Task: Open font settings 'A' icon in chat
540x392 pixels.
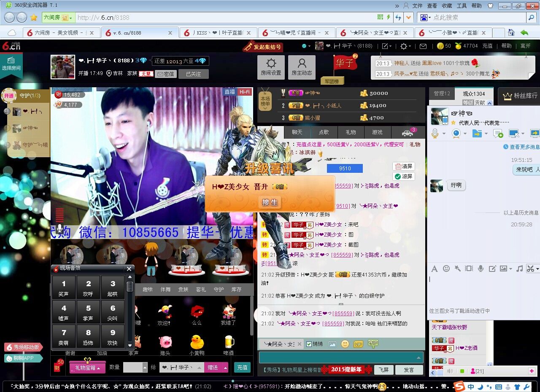Action: [435, 268]
